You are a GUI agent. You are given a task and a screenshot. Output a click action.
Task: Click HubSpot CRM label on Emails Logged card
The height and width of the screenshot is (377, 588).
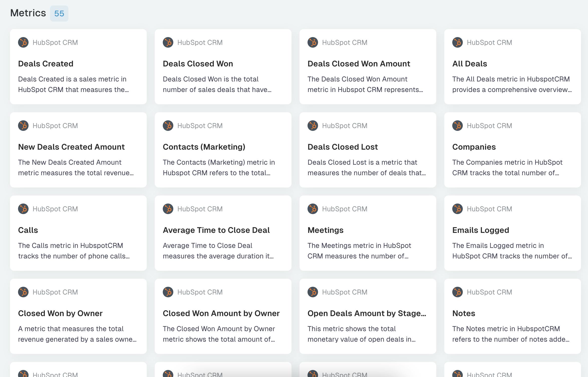click(x=489, y=209)
